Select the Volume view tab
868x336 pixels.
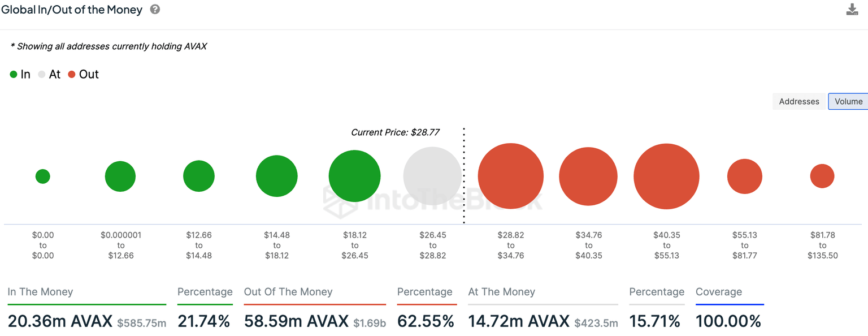(848, 101)
